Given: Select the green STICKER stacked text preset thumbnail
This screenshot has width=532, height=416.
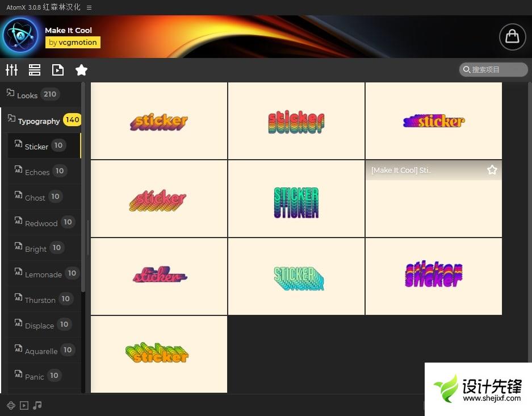Looking at the screenshot, I should coord(296,199).
